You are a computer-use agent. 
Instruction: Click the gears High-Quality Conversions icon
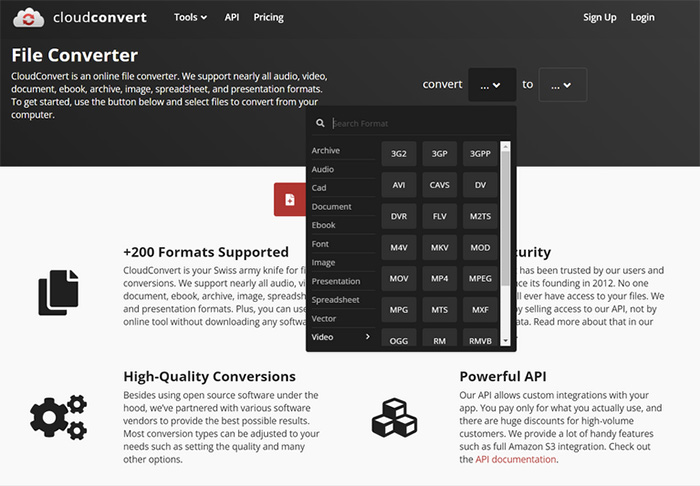[x=58, y=417]
